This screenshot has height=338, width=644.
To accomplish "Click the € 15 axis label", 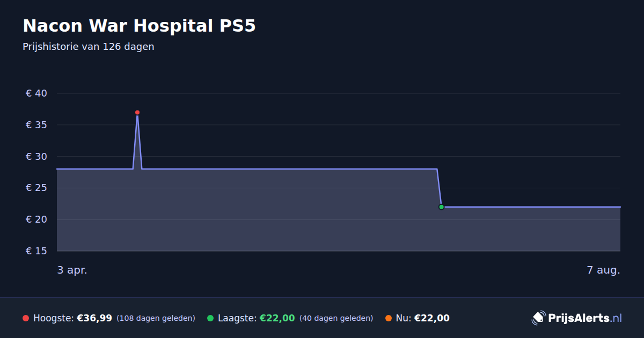I will coord(36,251).
